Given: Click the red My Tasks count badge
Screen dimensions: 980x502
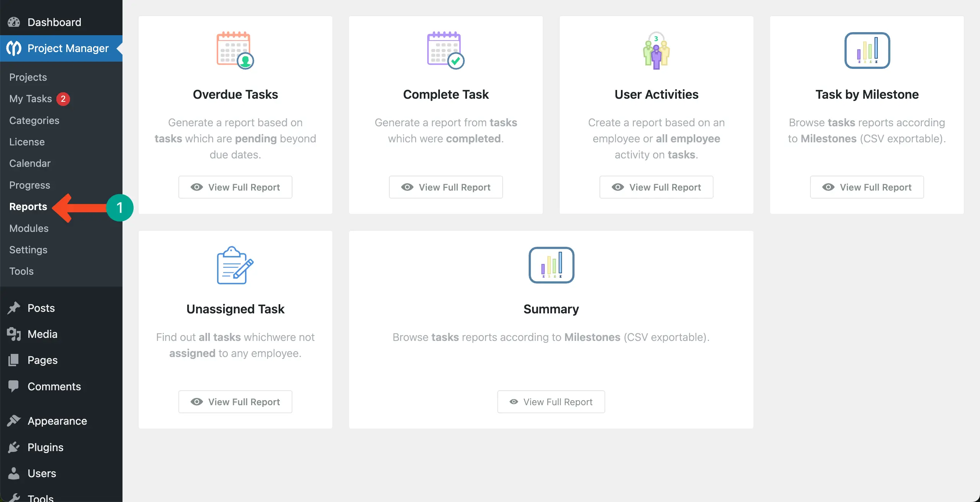Looking at the screenshot, I should (x=63, y=99).
